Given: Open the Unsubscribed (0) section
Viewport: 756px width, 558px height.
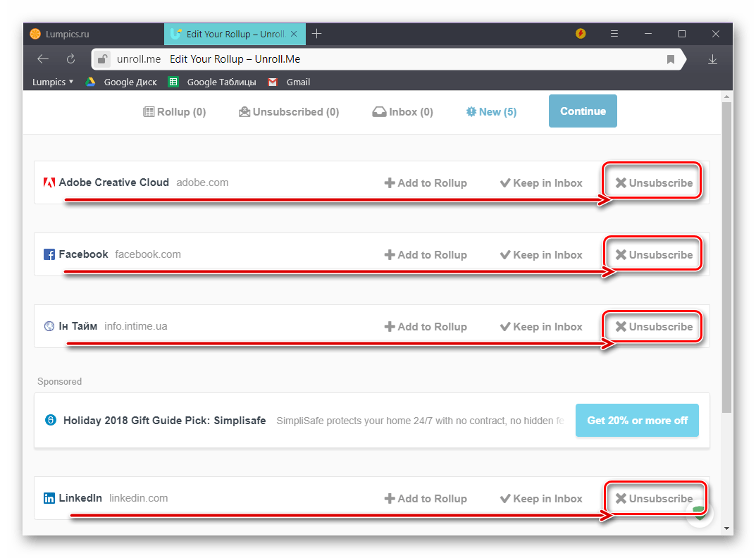Looking at the screenshot, I should click(x=289, y=111).
